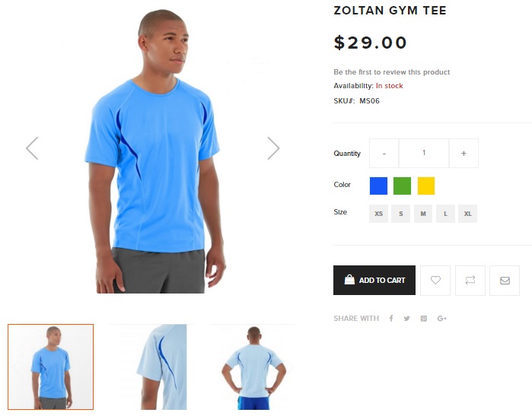Select size XL

click(467, 214)
